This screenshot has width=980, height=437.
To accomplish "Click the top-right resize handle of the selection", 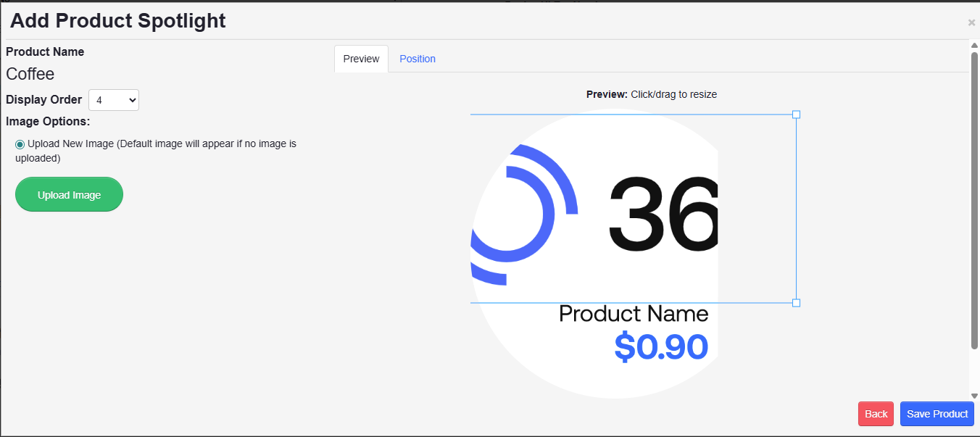I will tap(796, 115).
